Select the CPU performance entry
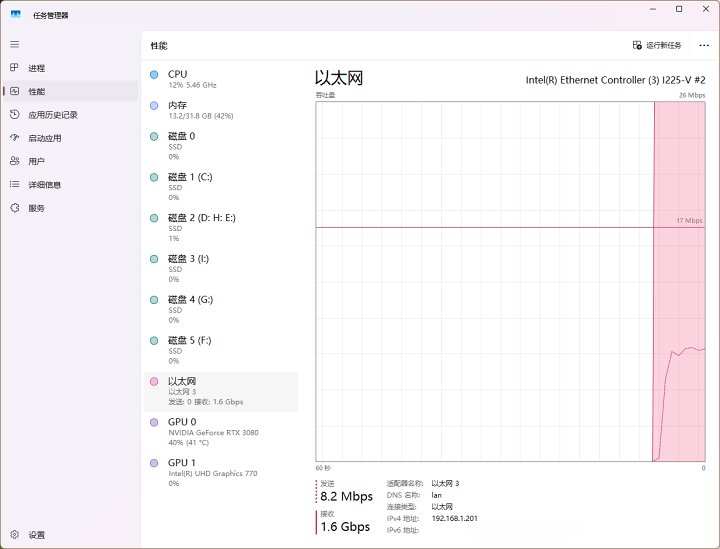The image size is (720, 549). point(221,79)
